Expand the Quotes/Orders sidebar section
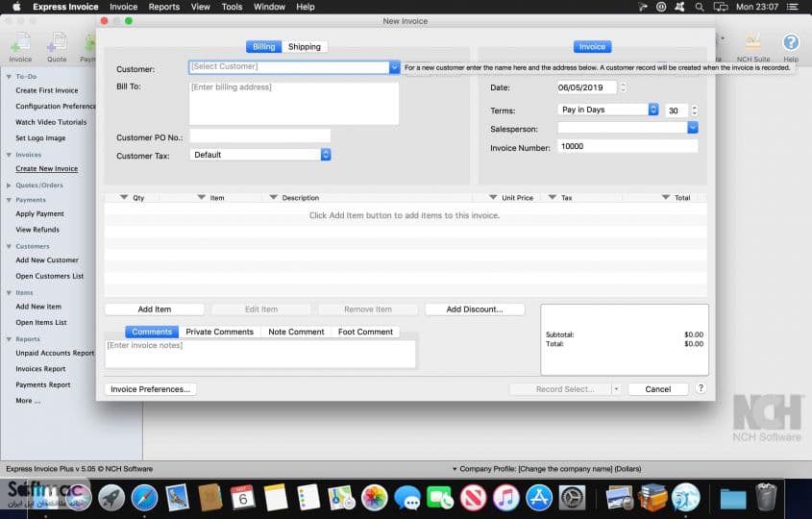The image size is (812, 519). coord(9,185)
